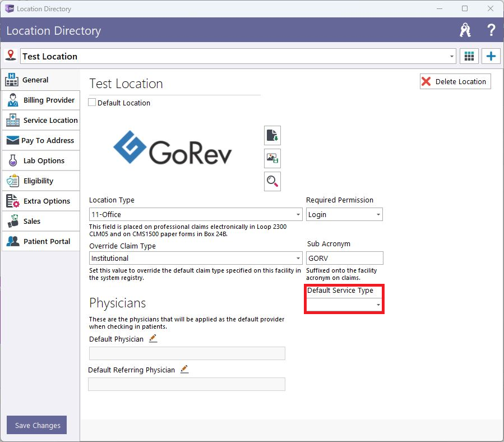The image size is (504, 442).
Task: Click the Delete Location button
Action: 455,81
